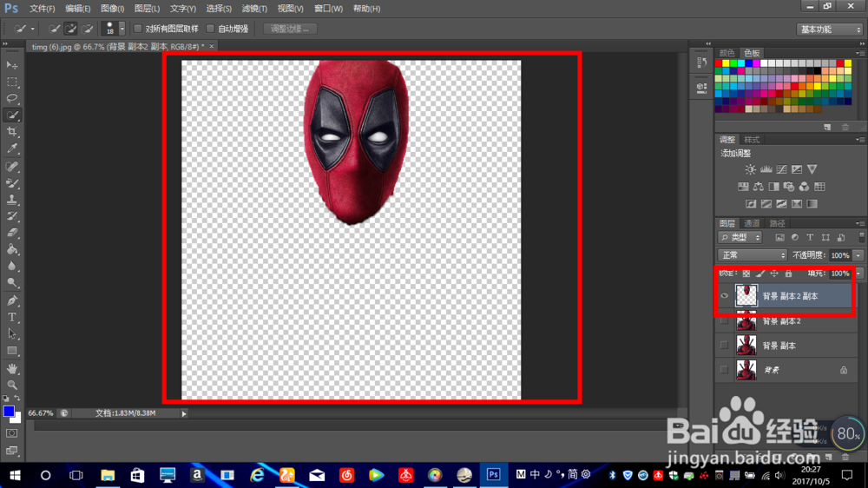
Task: Open the 基本功能 workspace dropdown
Action: 829,30
